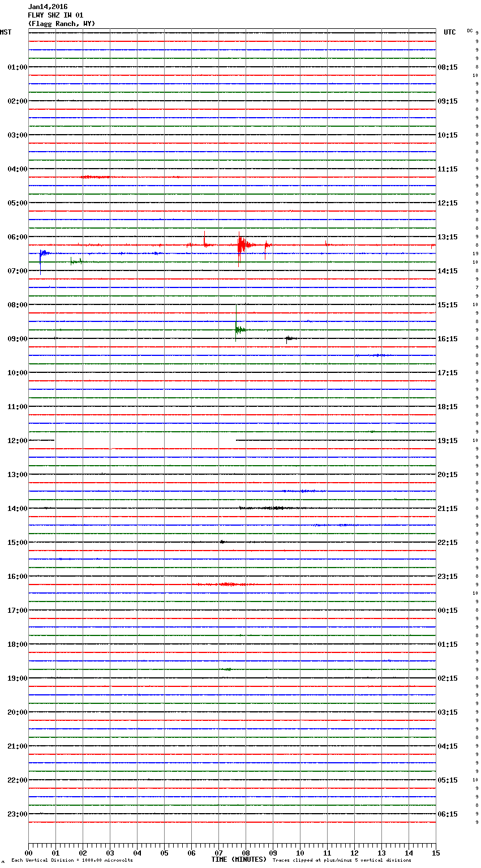Image resolution: width=481 pixels, height=868 pixels.
Task: Click minute 15 on the bottom axis
Action: pyautogui.click(x=436, y=853)
